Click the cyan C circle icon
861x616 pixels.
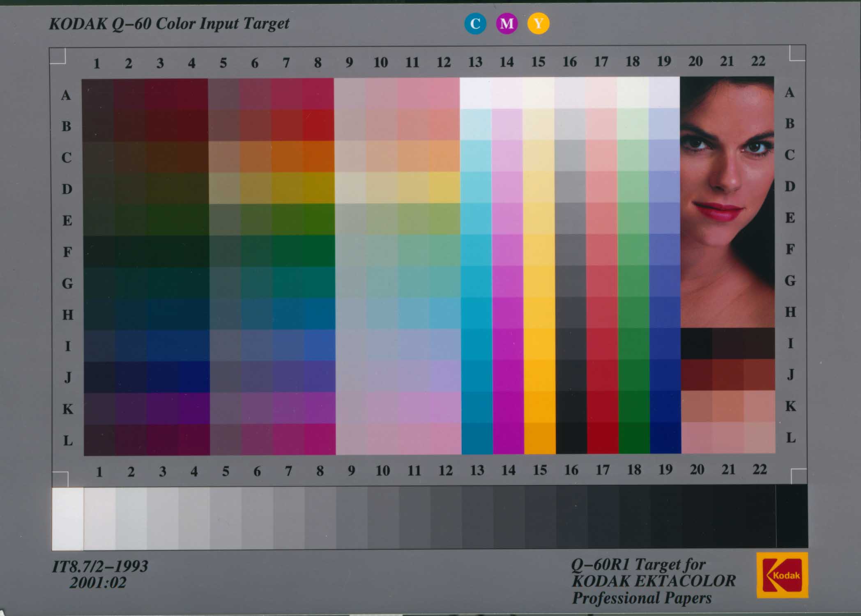tap(475, 23)
